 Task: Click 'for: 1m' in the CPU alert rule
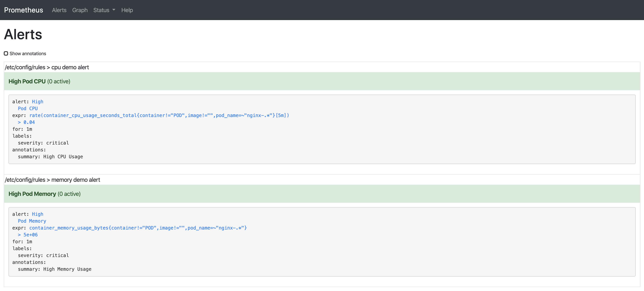22,129
